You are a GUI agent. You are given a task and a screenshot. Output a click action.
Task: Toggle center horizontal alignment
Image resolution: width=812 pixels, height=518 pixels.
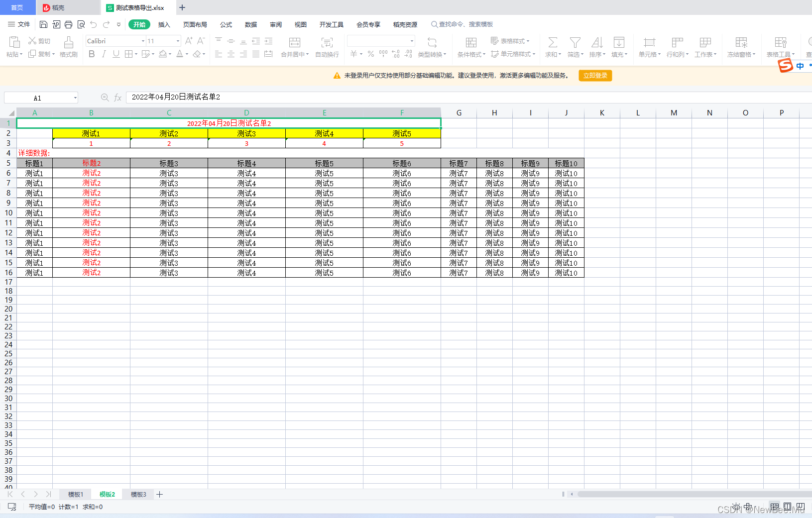[x=231, y=54]
